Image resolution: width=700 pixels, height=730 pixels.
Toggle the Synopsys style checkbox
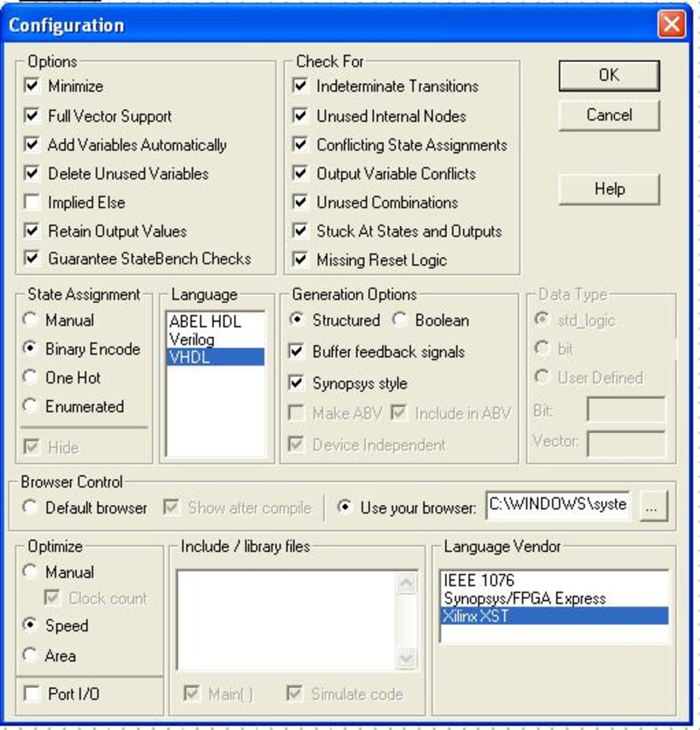point(296,383)
